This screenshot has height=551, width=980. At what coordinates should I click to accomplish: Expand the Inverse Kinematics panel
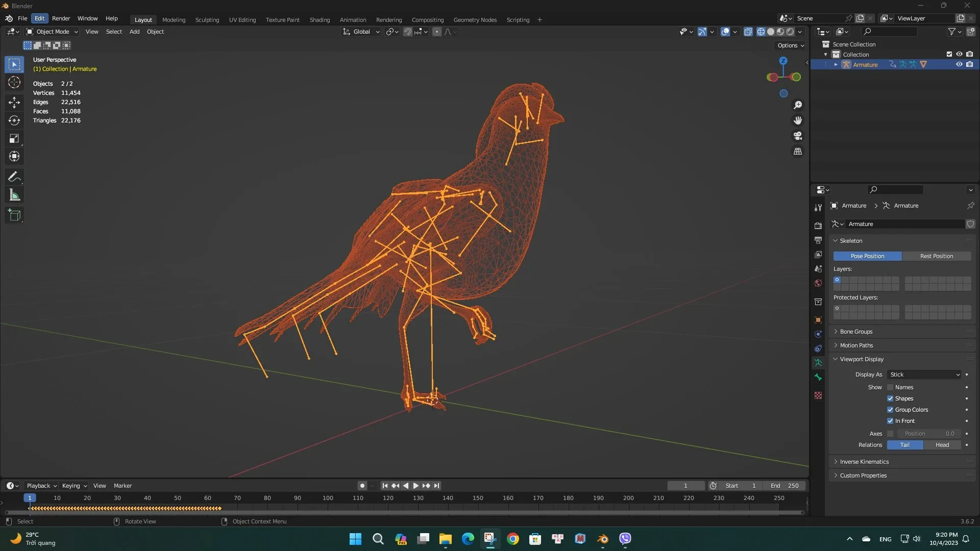(x=864, y=462)
